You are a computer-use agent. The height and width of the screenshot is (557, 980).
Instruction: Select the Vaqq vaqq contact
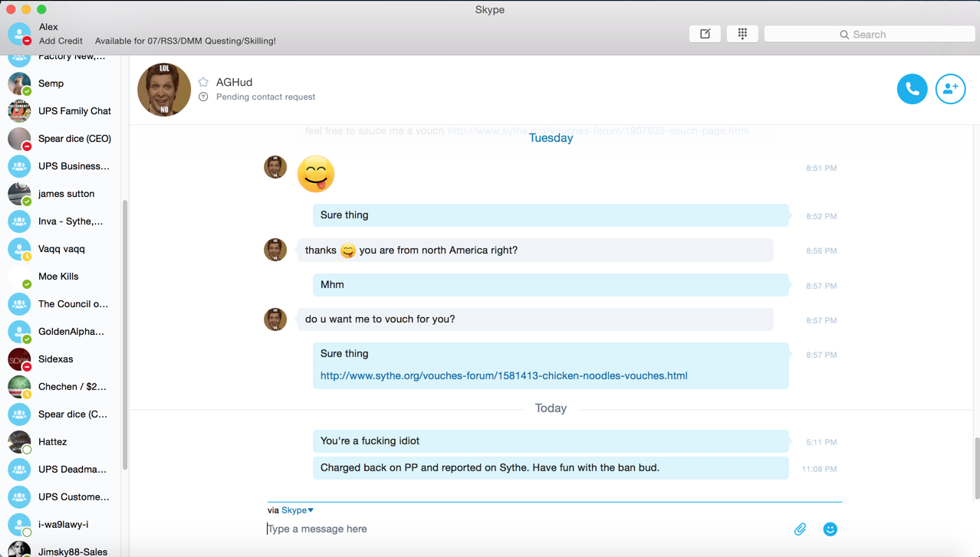point(61,249)
